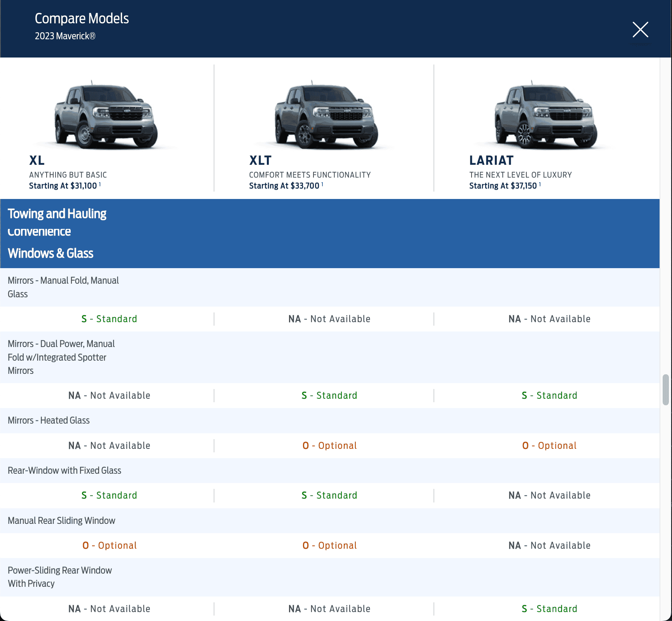Click the 'Towing and Hauling' section header
The height and width of the screenshot is (621, 672).
pos(57,214)
